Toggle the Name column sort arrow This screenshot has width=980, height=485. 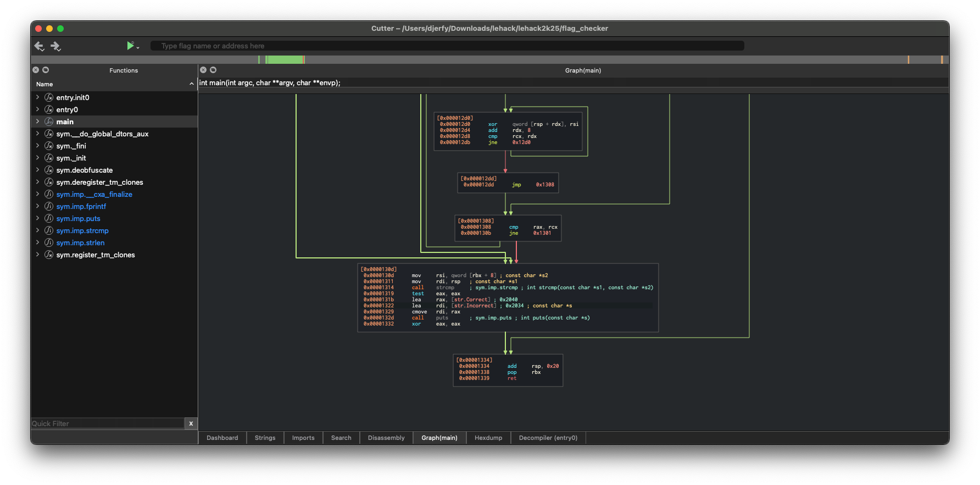tap(191, 84)
